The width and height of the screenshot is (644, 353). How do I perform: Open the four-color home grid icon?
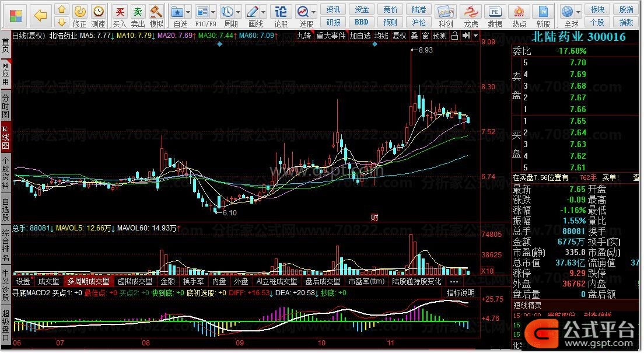(x=16, y=16)
